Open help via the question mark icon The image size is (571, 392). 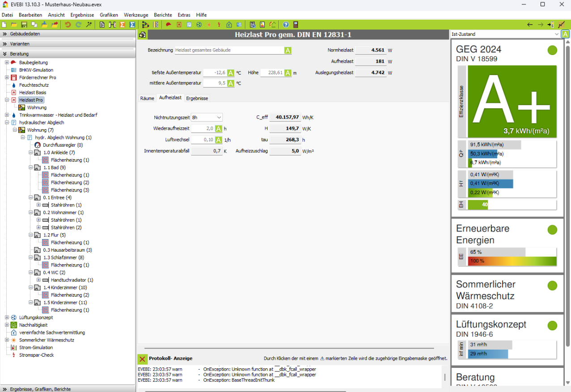pos(285,25)
